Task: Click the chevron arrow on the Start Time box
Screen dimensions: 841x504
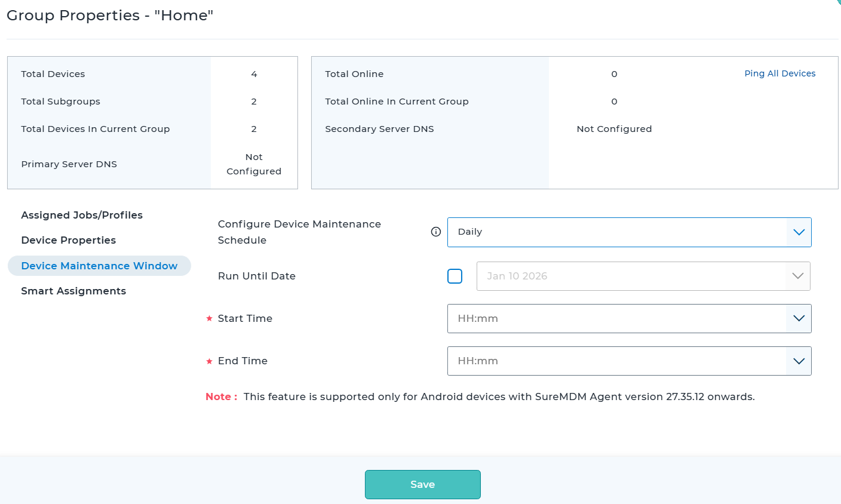Action: click(x=799, y=318)
